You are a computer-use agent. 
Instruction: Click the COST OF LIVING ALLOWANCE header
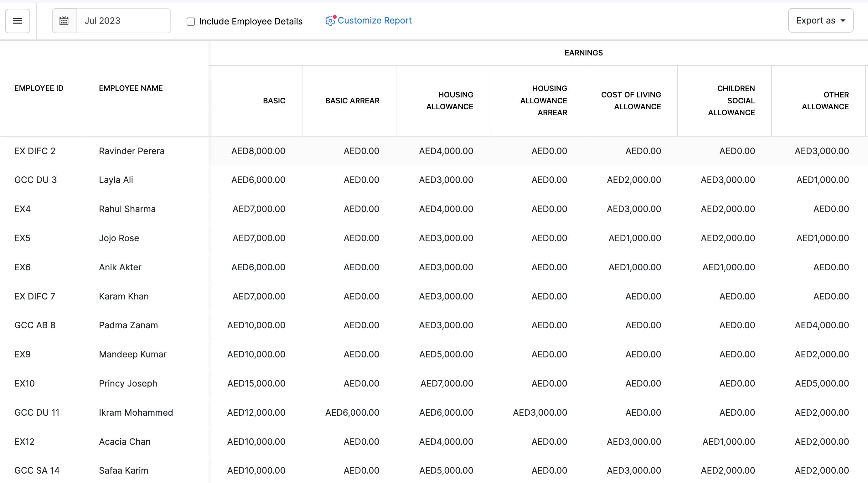click(631, 101)
